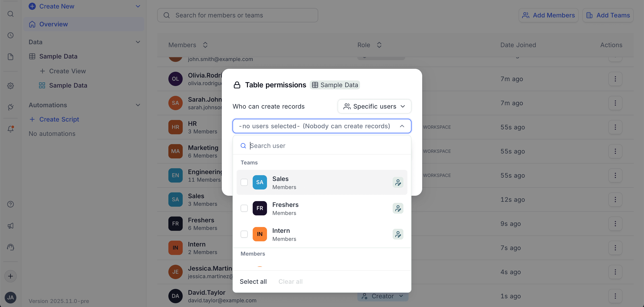Focus the Search user input field
644x307 pixels.
(325, 146)
